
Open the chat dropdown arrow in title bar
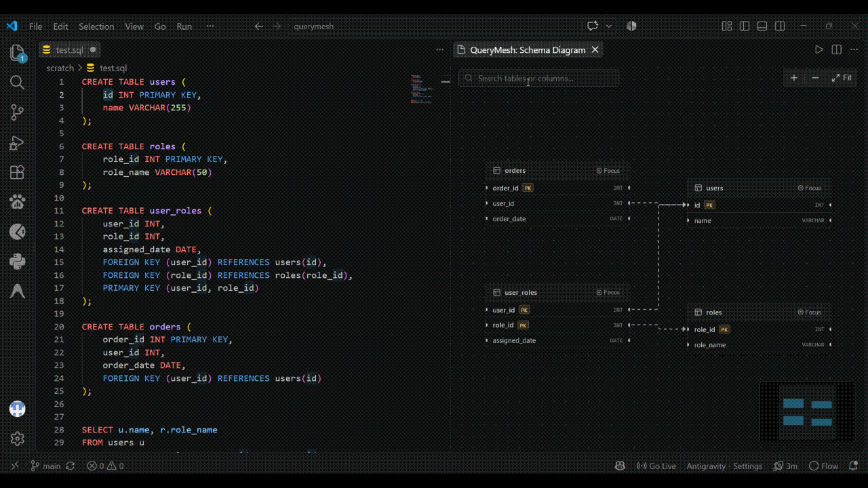tap(609, 26)
